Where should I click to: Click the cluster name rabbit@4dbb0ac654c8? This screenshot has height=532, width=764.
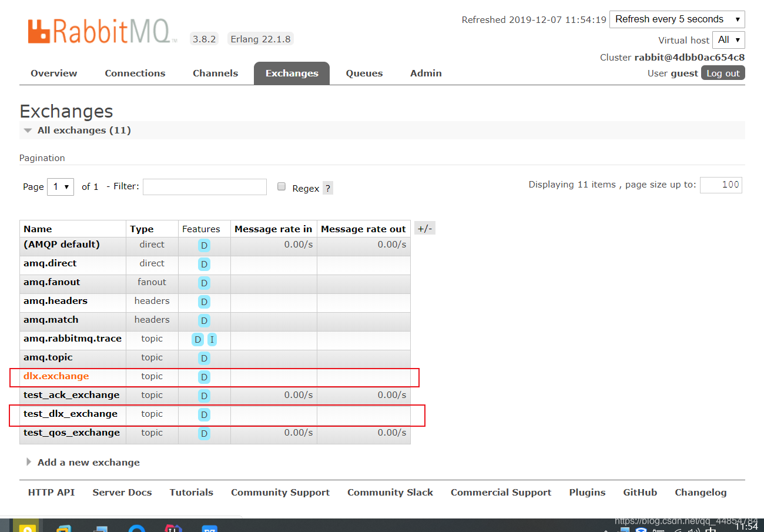tap(689, 58)
